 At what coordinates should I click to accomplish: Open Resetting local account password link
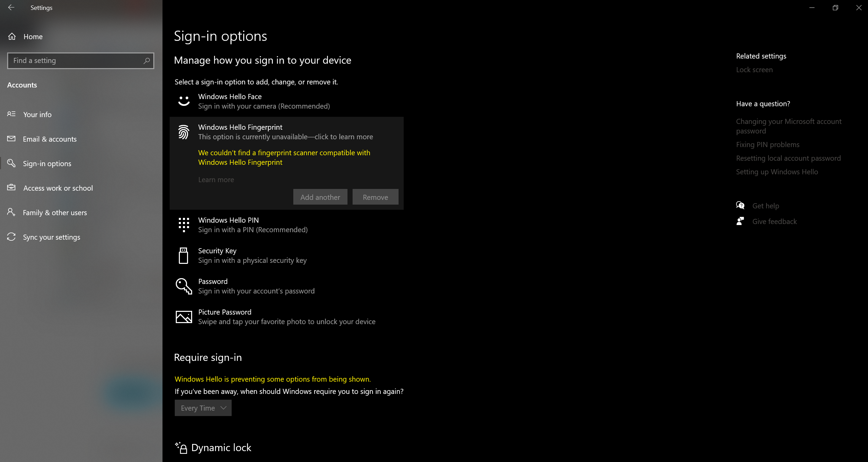pyautogui.click(x=788, y=158)
